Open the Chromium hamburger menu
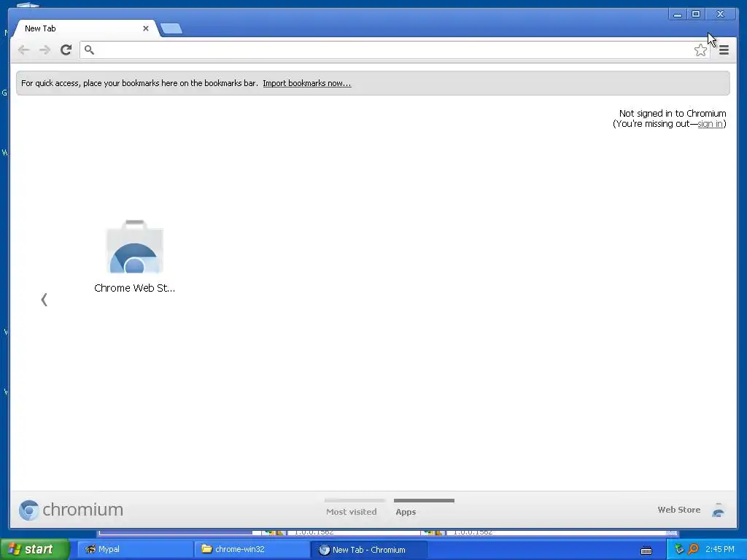The width and height of the screenshot is (747, 560). [724, 50]
